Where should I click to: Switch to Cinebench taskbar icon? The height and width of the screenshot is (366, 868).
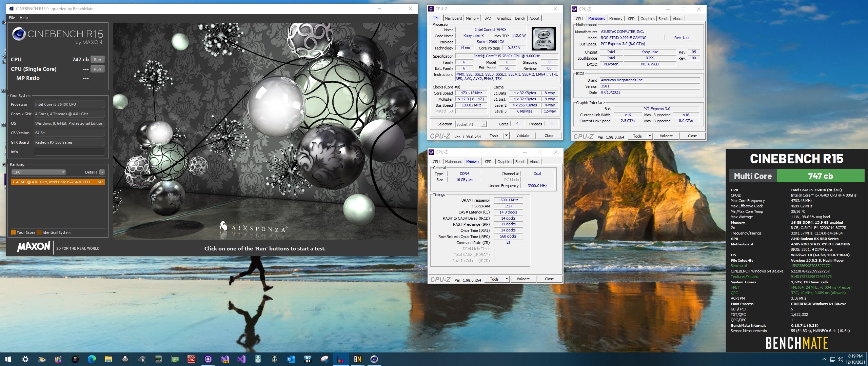click(374, 359)
